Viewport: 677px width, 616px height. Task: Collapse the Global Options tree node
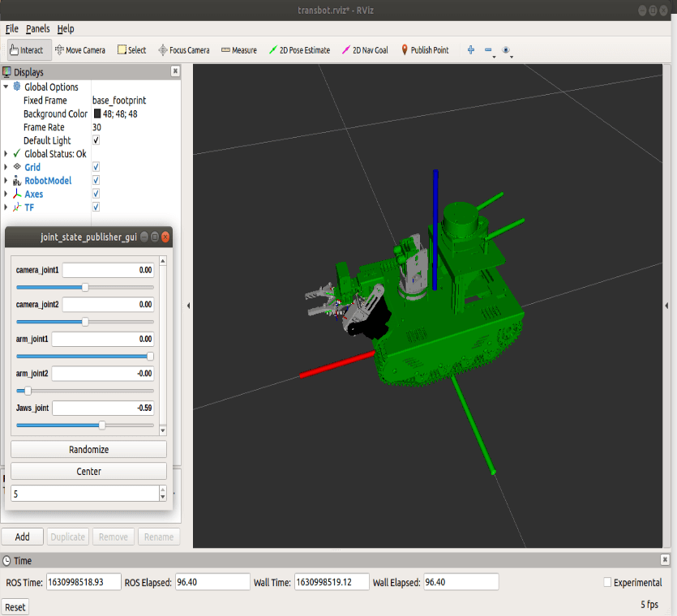[x=6, y=87]
